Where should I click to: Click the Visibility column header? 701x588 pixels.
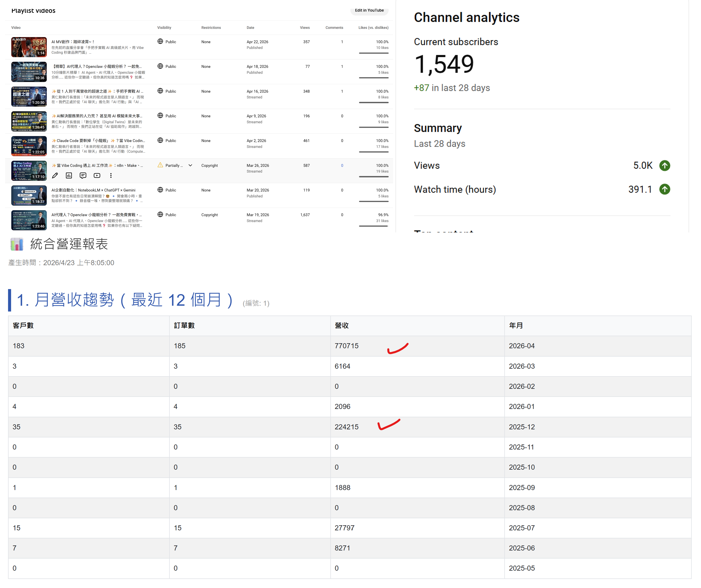[164, 28]
